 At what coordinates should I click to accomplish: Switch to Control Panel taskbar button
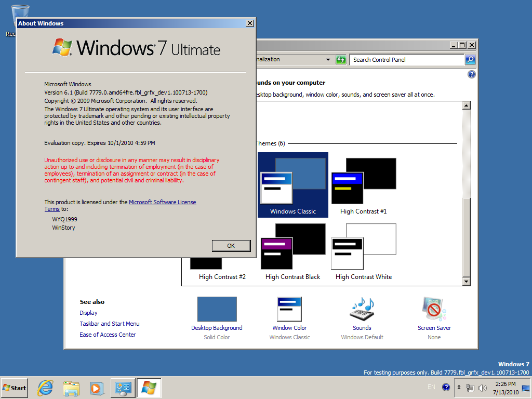click(x=123, y=388)
